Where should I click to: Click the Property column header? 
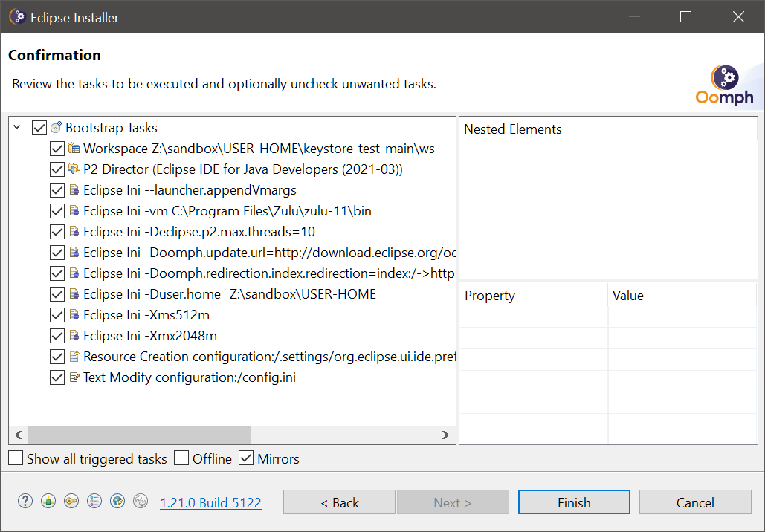[534, 296]
